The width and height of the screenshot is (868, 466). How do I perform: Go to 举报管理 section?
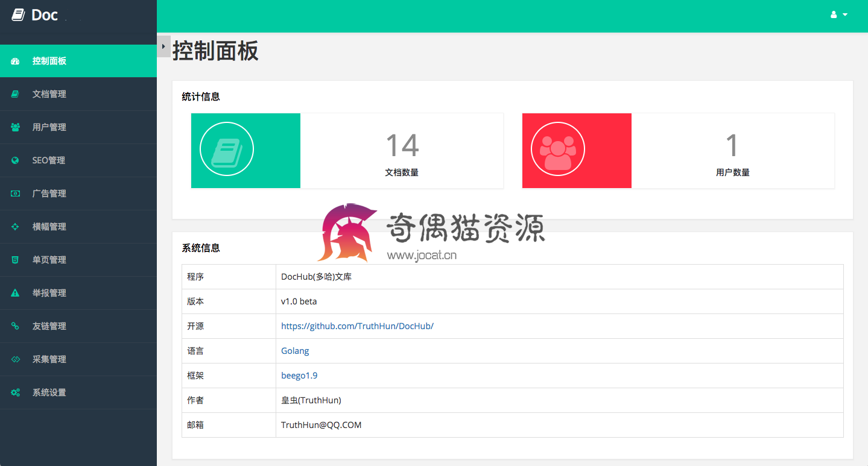tap(78, 293)
